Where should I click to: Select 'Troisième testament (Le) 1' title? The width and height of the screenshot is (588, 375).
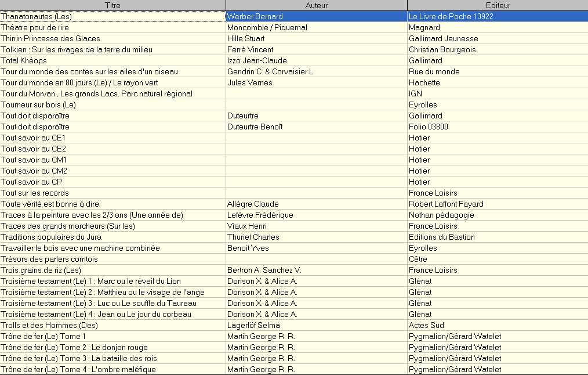(112, 281)
